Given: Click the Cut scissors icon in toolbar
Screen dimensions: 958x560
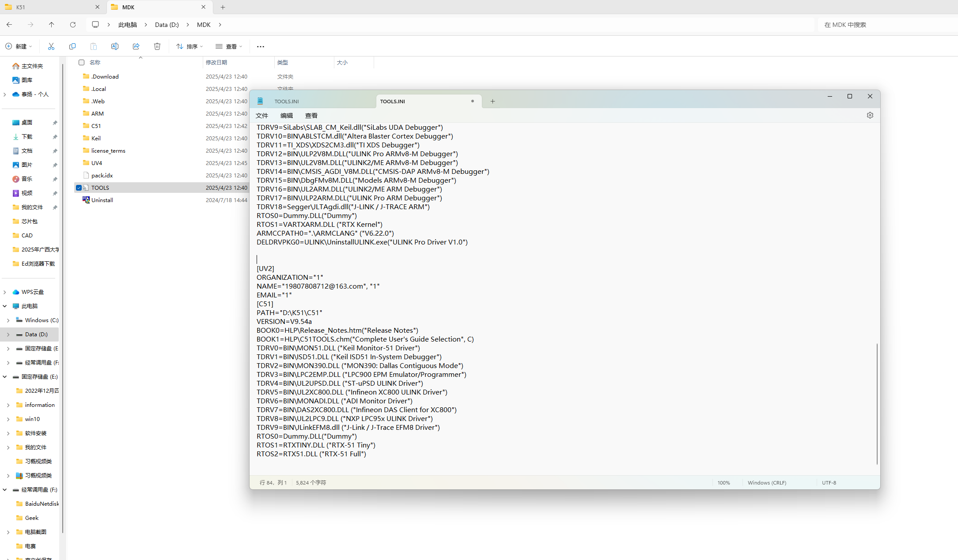Looking at the screenshot, I should click(x=51, y=46).
